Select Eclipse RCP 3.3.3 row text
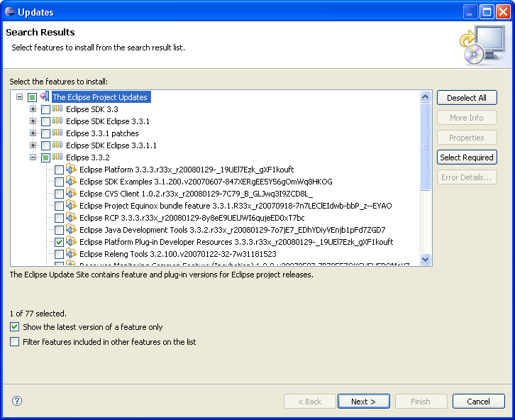515x420 pixels. [x=192, y=218]
